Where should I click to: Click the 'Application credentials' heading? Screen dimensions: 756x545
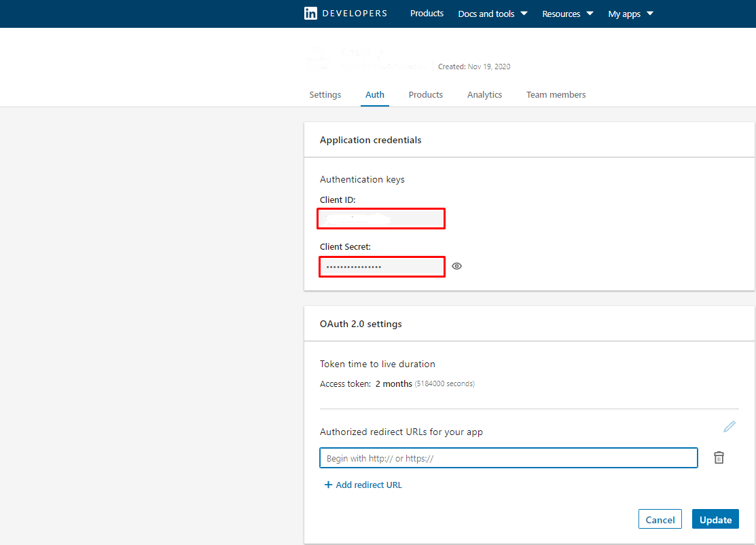click(370, 140)
